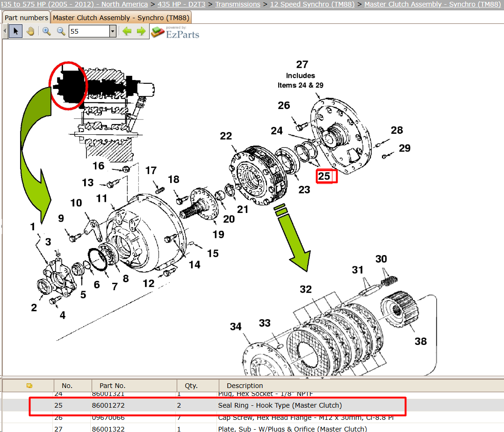Select the arrow pointer tool
The width and height of the screenshot is (504, 432).
[15, 31]
